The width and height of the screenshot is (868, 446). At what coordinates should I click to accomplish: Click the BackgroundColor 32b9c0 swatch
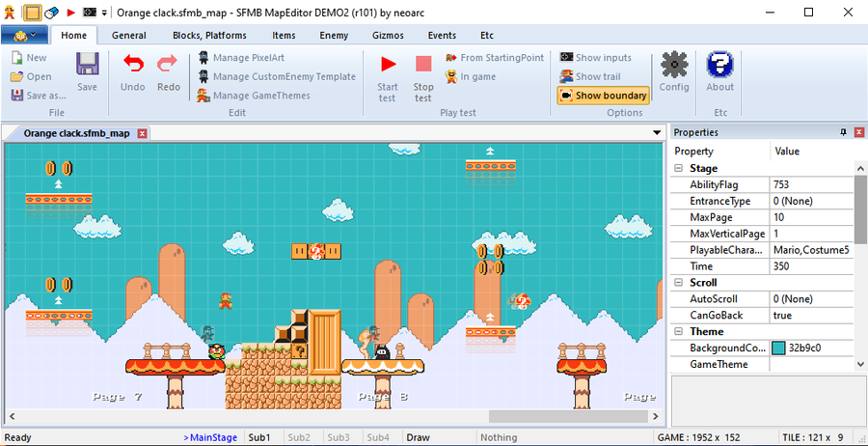(778, 348)
